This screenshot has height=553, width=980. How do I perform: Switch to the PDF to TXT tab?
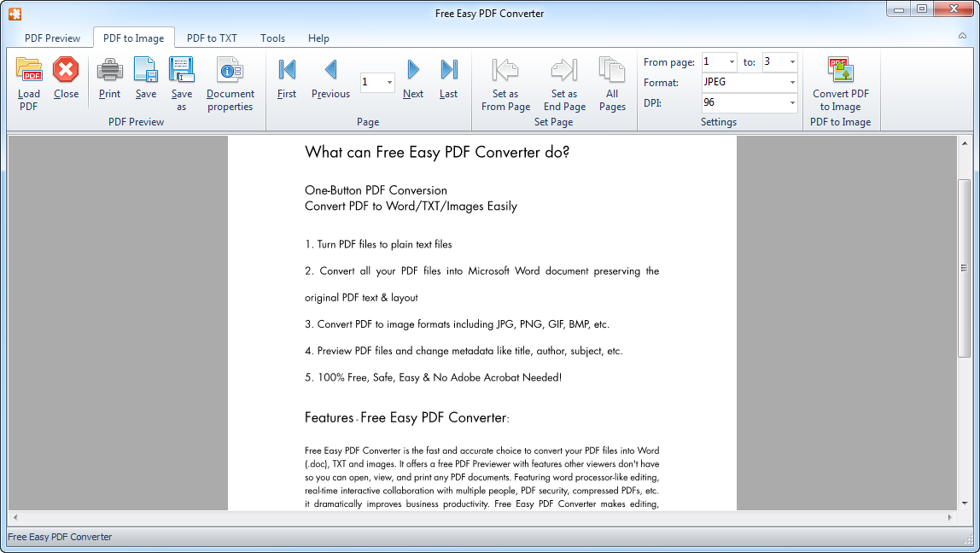tap(212, 38)
